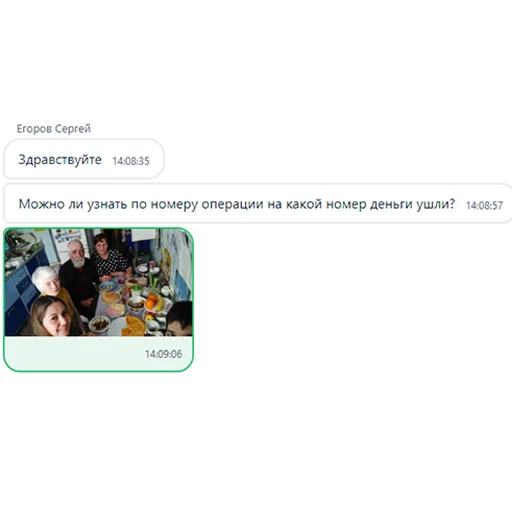Click the 14:08:57 timestamp
The height and width of the screenshot is (512, 512).
pos(484,205)
